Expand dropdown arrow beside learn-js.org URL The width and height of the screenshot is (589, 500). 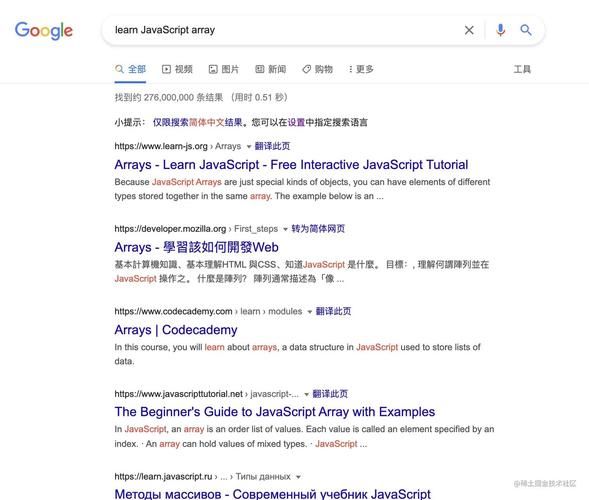(x=249, y=147)
